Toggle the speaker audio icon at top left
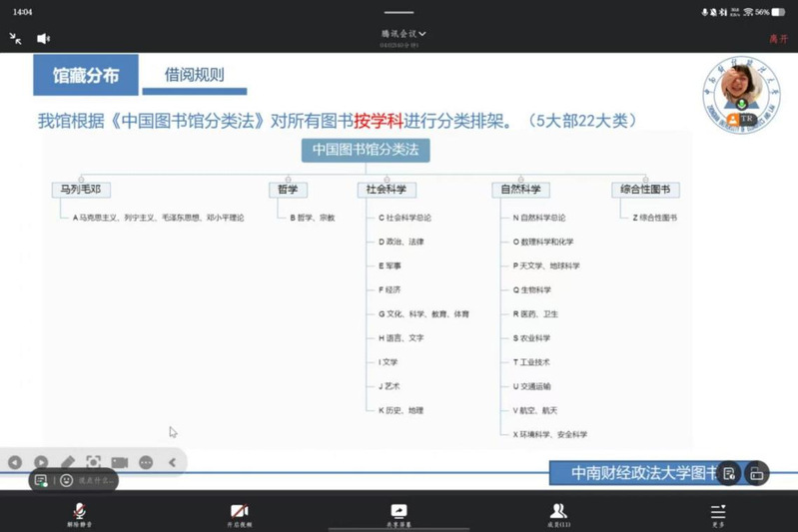Image resolution: width=798 pixels, height=532 pixels. tap(44, 38)
